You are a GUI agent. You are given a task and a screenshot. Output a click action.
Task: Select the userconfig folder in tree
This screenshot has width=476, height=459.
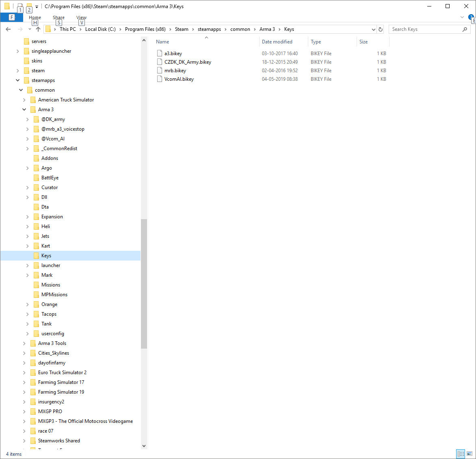click(52, 334)
